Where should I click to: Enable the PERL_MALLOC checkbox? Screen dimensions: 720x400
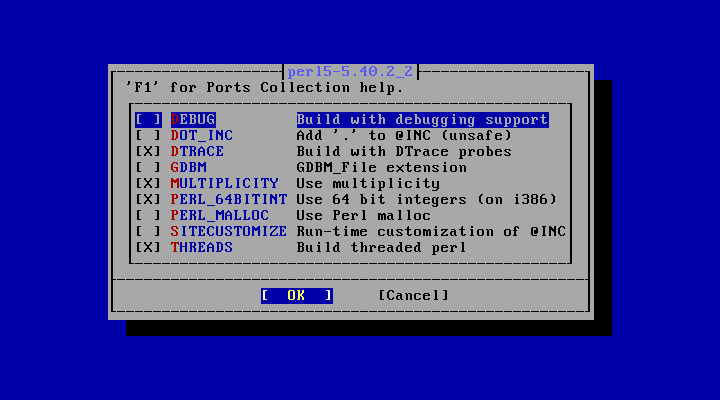[148, 215]
